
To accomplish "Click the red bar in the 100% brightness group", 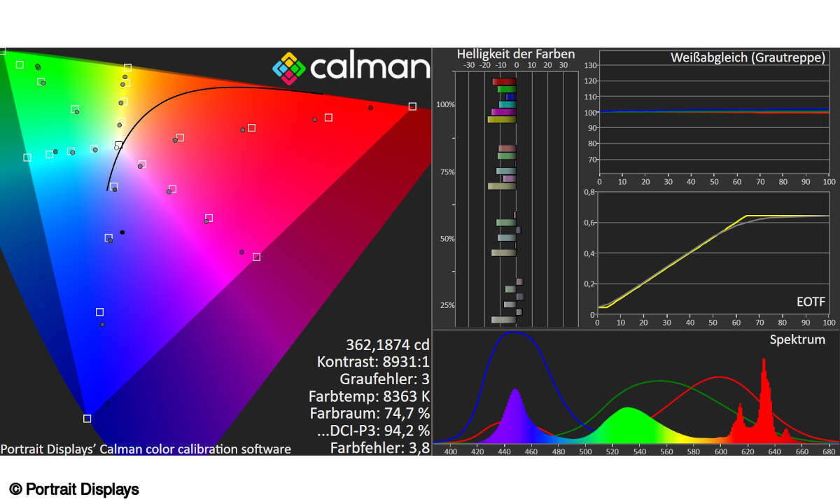I will pyautogui.click(x=504, y=82).
